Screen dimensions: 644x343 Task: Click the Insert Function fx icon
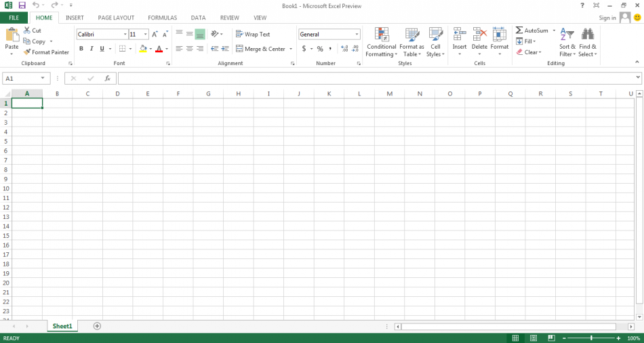coord(108,79)
